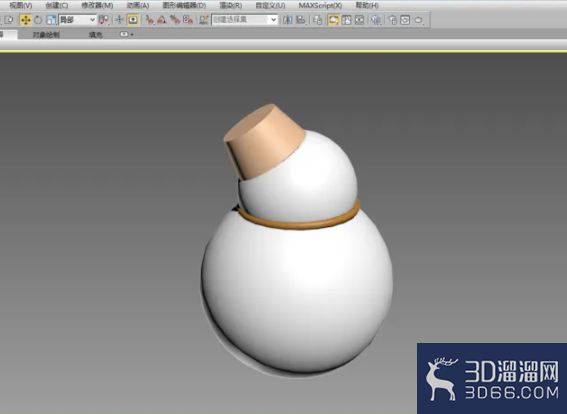
Task: Open the Curve Editor icon
Action: click(x=346, y=20)
